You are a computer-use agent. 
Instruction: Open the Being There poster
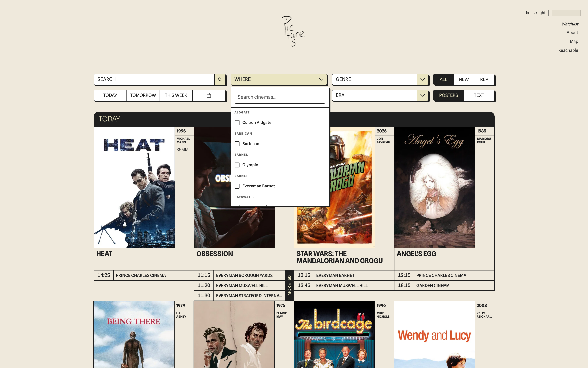[134, 335]
